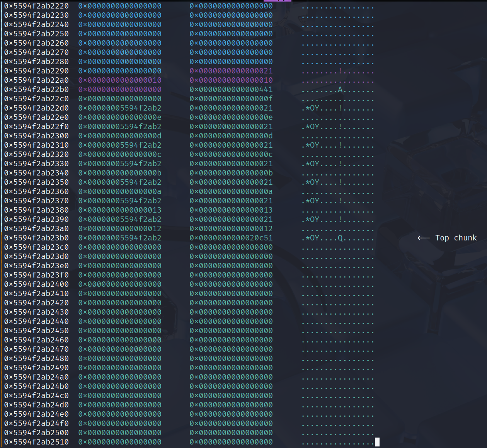487x448 pixels.
Task: Click address 0x5594f2ab23b0
Action: click(36, 238)
